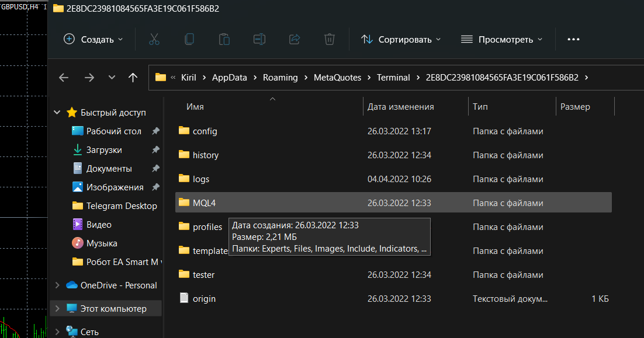Viewport: 644px width, 338px height.
Task: Click Kiril in the address path
Action: (x=189, y=78)
